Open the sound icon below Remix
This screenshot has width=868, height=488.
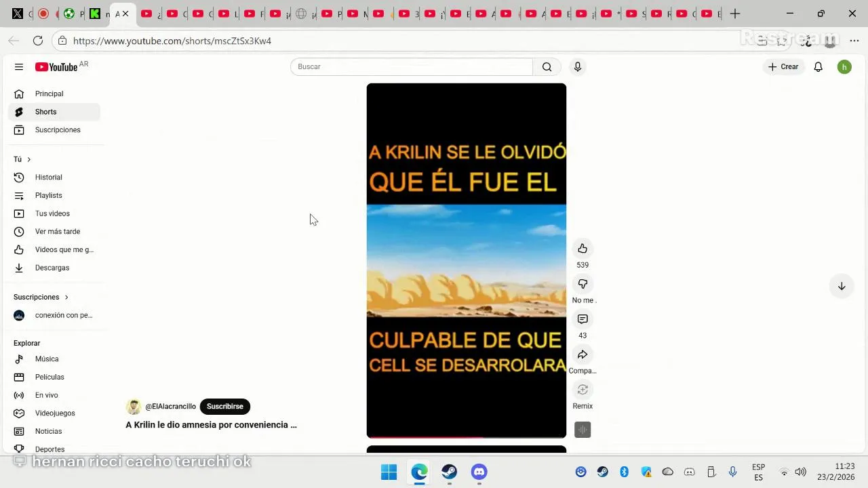point(583,430)
